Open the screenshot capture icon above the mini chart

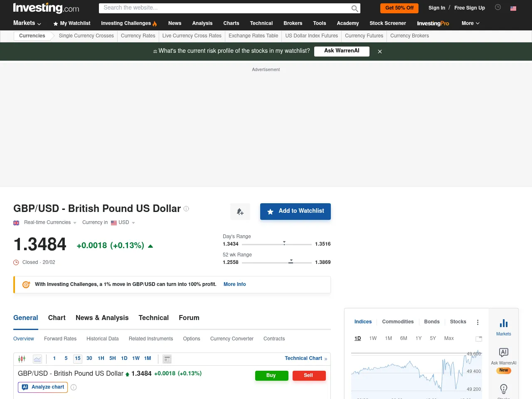(479, 339)
